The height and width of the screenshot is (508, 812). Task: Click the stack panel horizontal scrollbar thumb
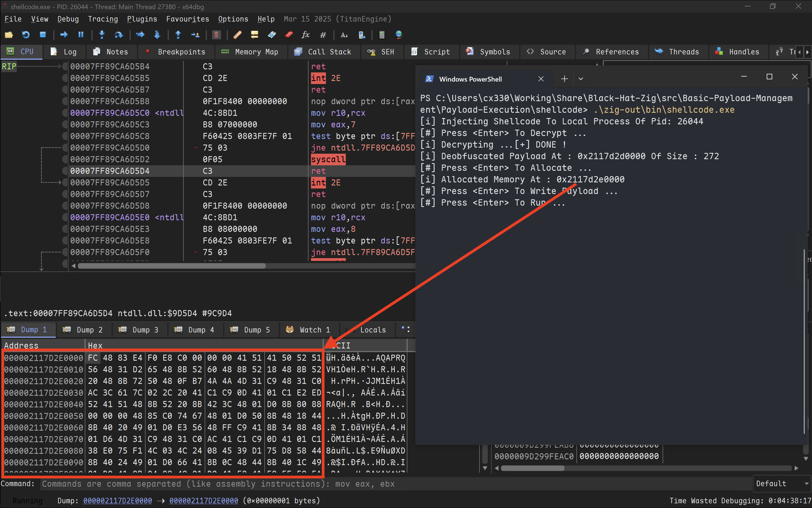coord(532,468)
